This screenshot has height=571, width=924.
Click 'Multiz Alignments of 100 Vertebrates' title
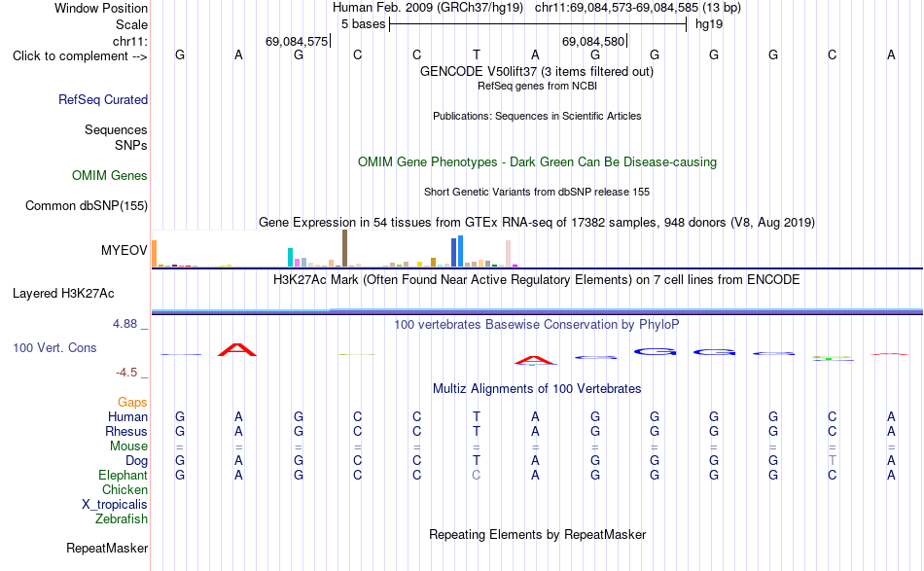537,389
